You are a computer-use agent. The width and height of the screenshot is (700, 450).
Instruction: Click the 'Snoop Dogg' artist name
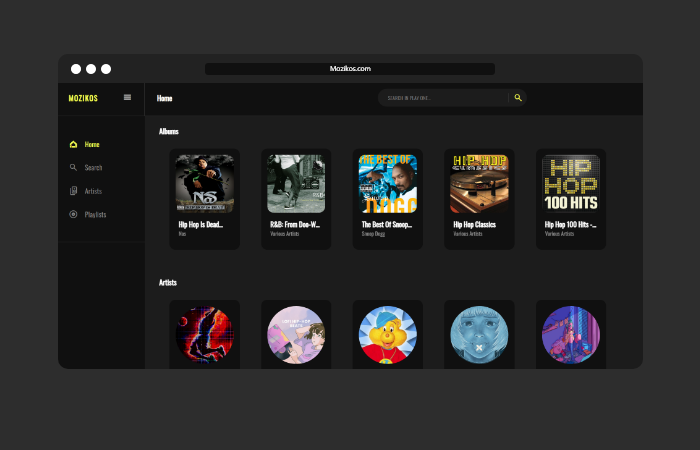[373, 234]
